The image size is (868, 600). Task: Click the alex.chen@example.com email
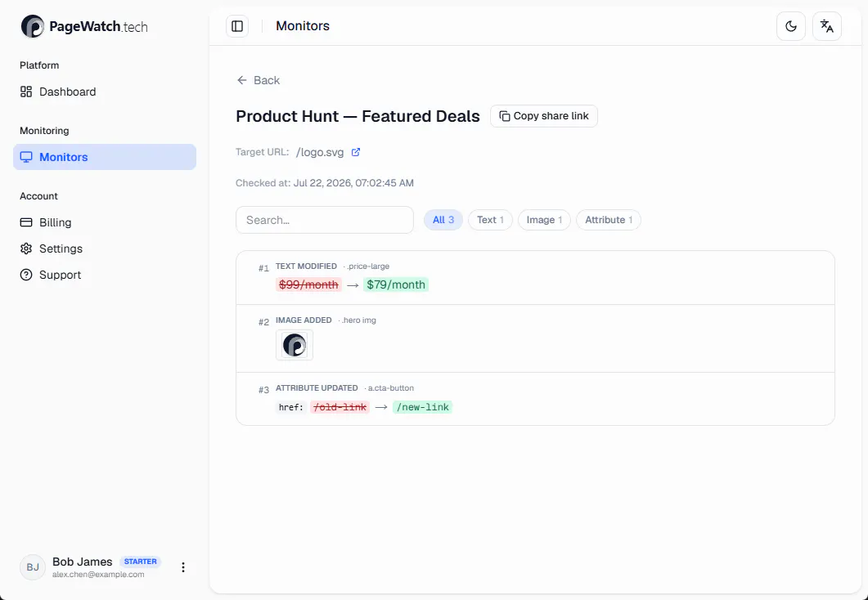coord(98,575)
